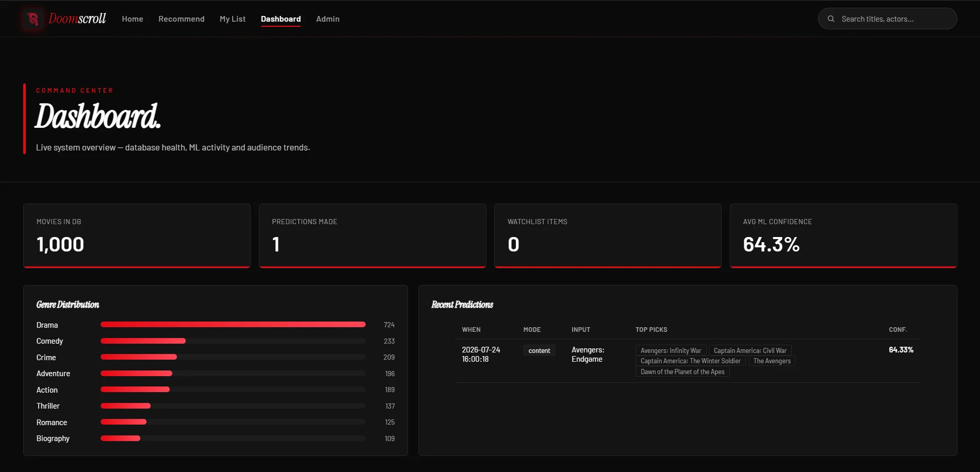Click Captain America: The Winter Soldier tag
The image size is (980, 472).
pyautogui.click(x=690, y=361)
